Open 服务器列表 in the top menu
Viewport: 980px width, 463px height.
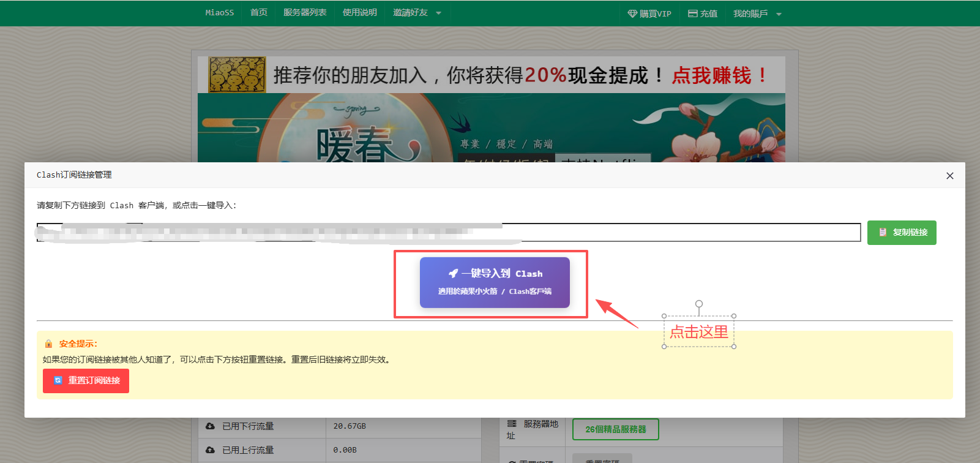tap(305, 13)
